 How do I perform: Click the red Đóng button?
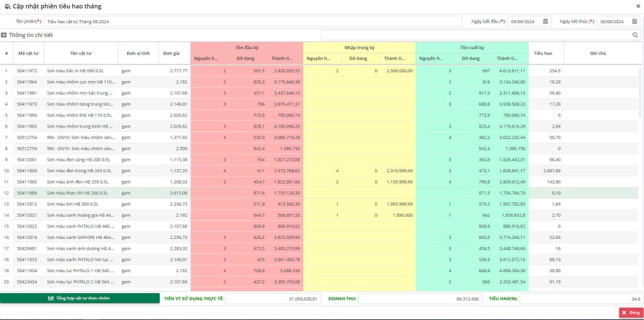click(630, 312)
